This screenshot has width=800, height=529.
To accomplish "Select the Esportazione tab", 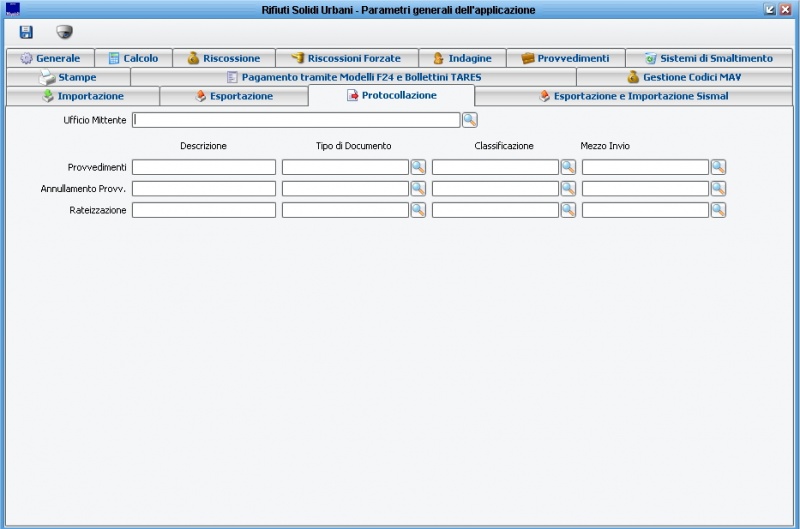I will (234, 96).
